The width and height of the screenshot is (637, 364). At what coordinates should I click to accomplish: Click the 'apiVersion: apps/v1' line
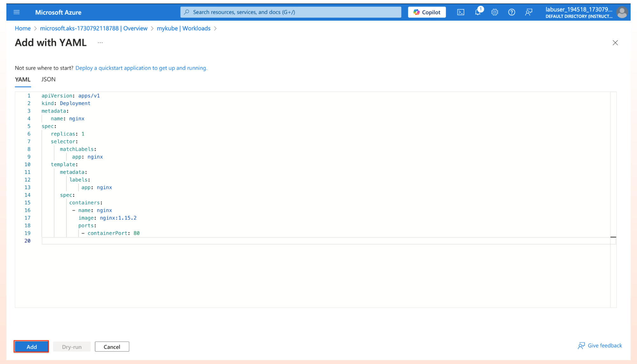[70, 96]
